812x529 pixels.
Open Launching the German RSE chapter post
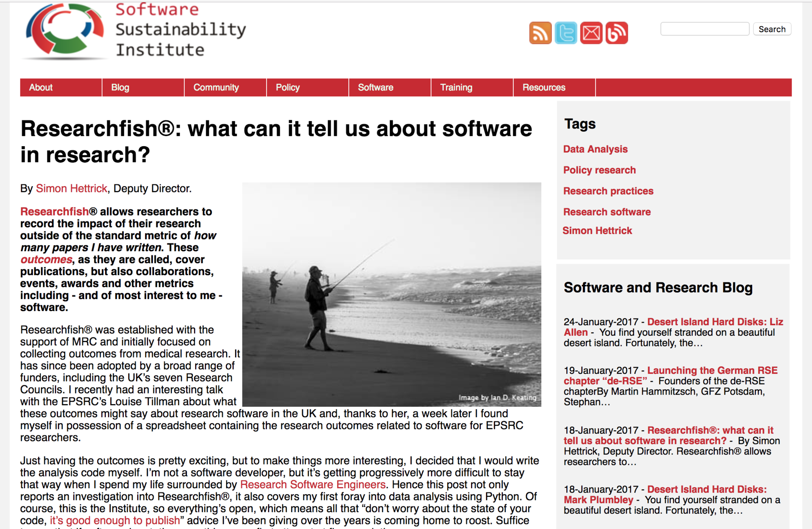pos(712,371)
